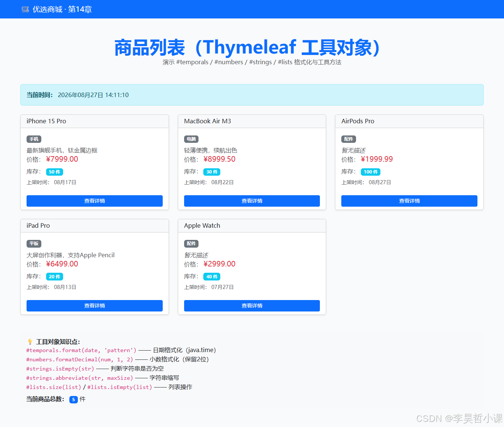Screen dimensions: 504x427
Task: Select the AirPods Pro card header
Action: pos(409,121)
